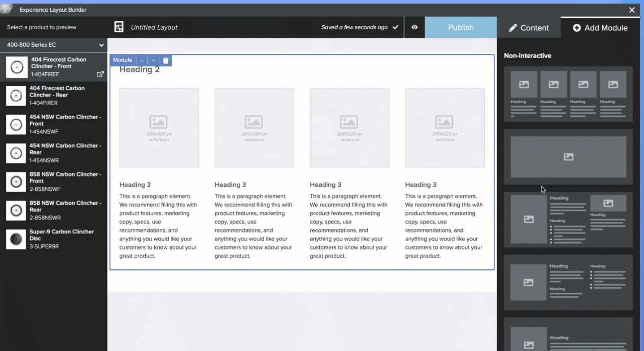Delete the selected module using the trash icon
The width and height of the screenshot is (644, 351).
click(x=165, y=60)
